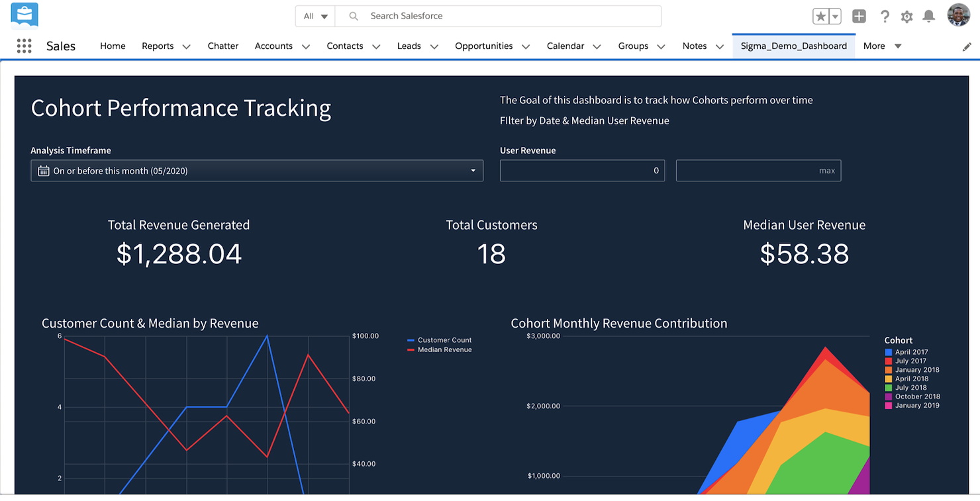Click the Salesforce cloud logo

24,15
